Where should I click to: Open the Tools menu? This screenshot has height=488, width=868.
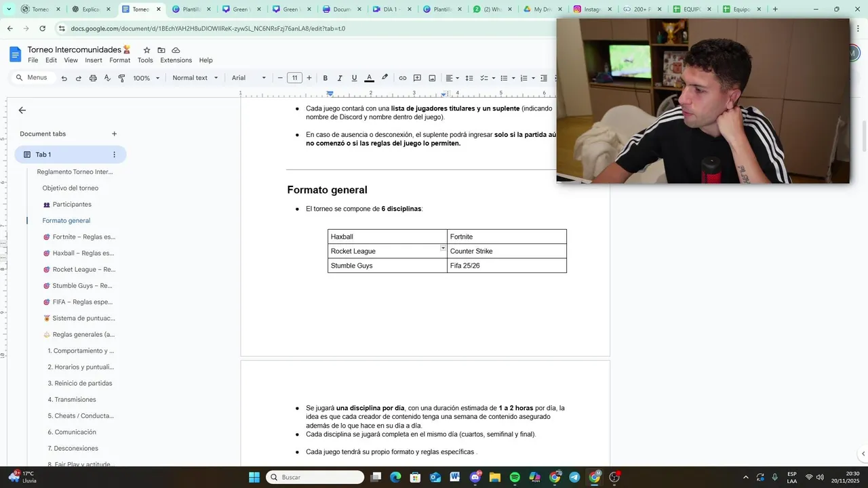[145, 60]
